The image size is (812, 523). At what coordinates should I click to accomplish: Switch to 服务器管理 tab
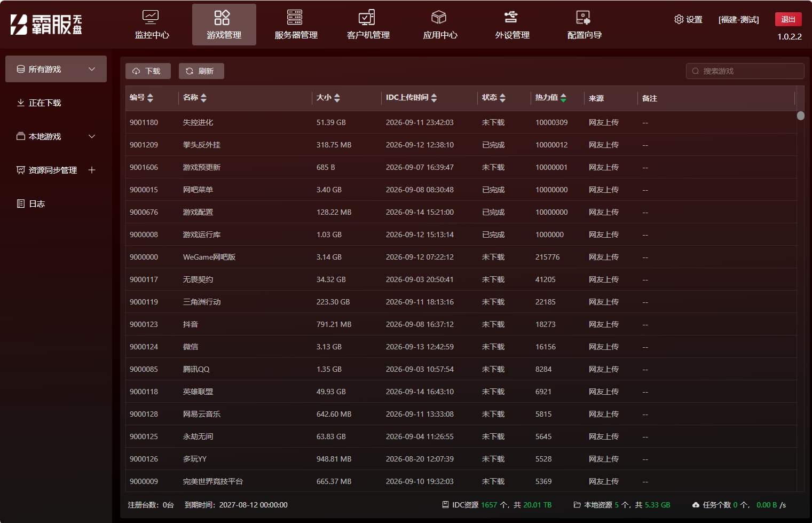tap(296, 25)
